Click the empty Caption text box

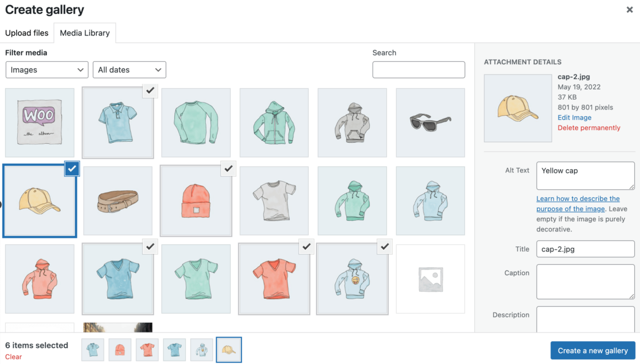(x=585, y=281)
